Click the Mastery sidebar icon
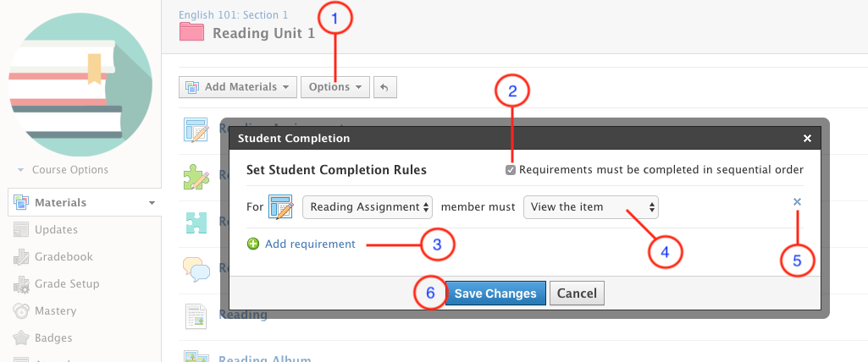The image size is (868, 362). pyautogui.click(x=21, y=311)
